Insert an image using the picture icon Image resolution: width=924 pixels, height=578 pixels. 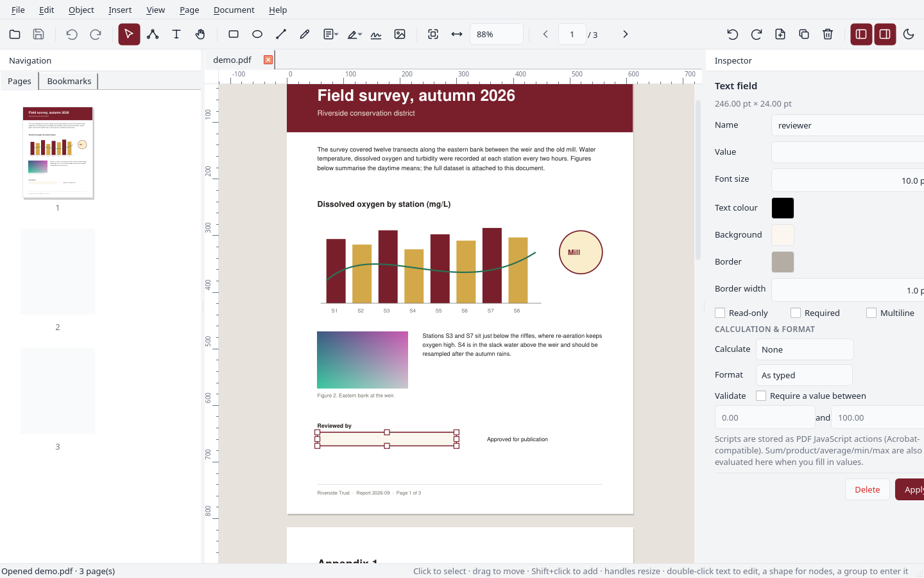click(400, 34)
